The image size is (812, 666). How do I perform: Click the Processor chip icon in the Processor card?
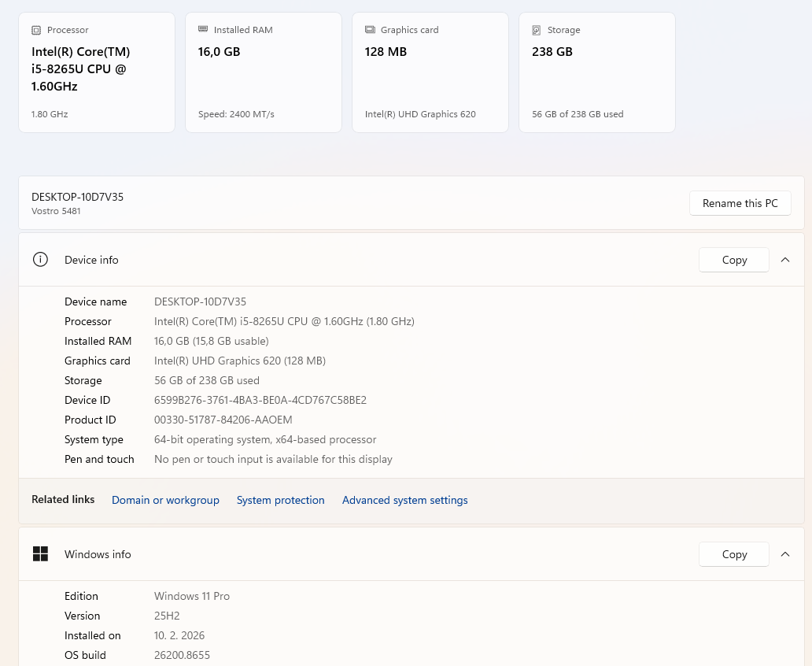coord(36,30)
